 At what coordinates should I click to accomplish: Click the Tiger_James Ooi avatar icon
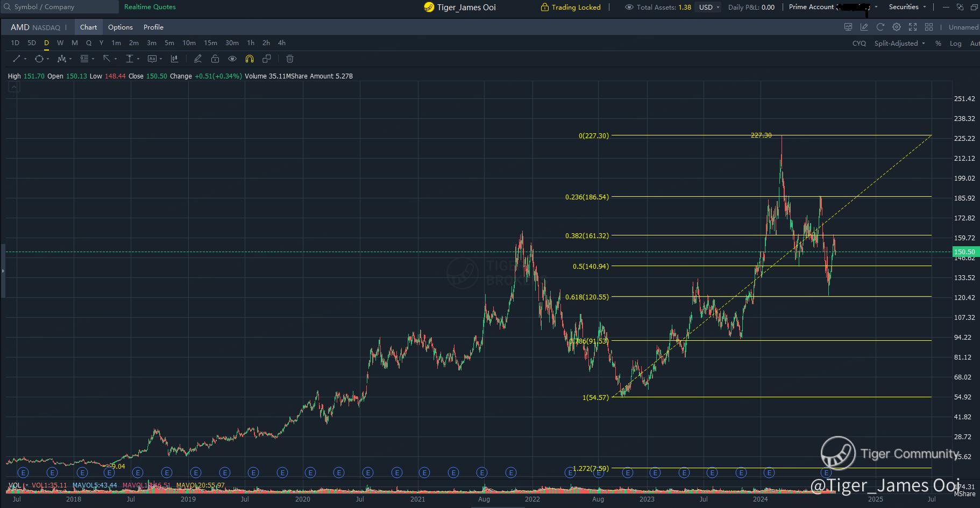[x=429, y=7]
